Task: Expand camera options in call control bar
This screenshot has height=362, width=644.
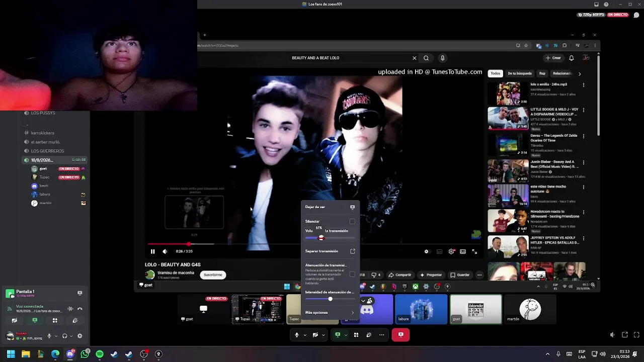Action: pyautogui.click(x=323, y=335)
